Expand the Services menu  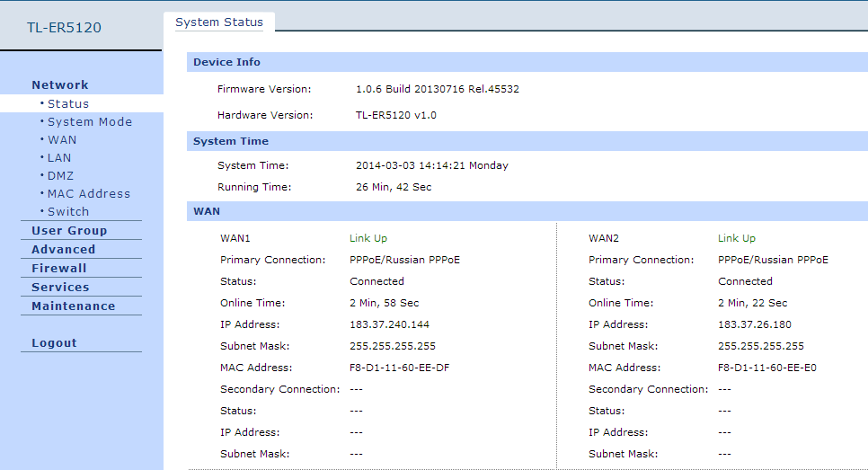point(60,287)
